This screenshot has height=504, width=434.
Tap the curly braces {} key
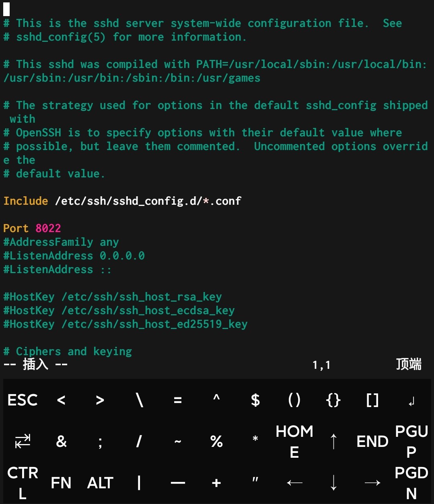[333, 400]
